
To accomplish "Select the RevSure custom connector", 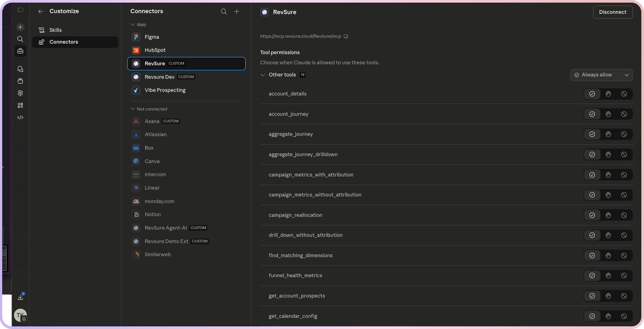I will 186,63.
